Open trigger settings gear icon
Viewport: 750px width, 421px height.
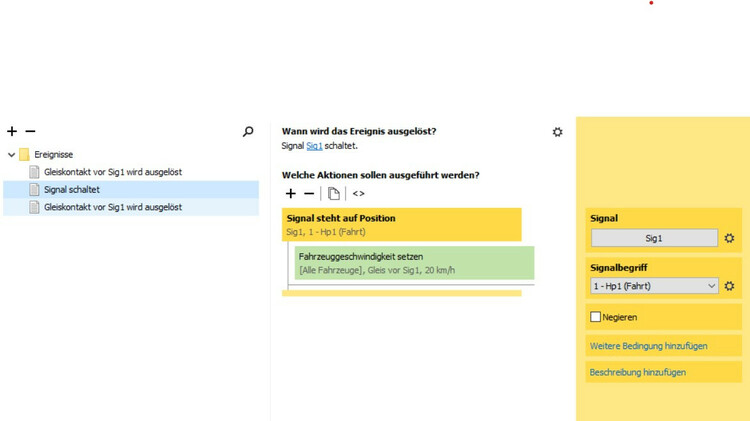click(557, 132)
